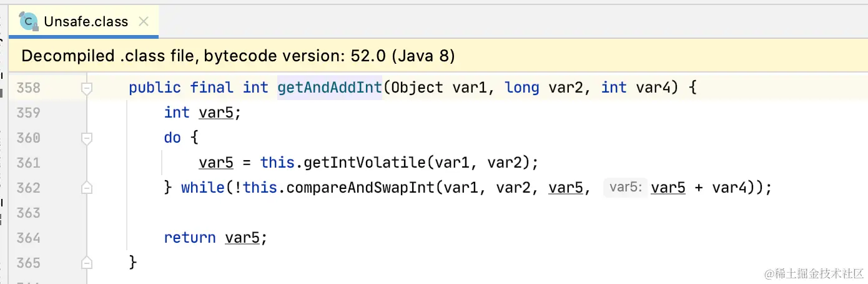Click the class file icon in the Unsafe.class tab

tap(29, 21)
